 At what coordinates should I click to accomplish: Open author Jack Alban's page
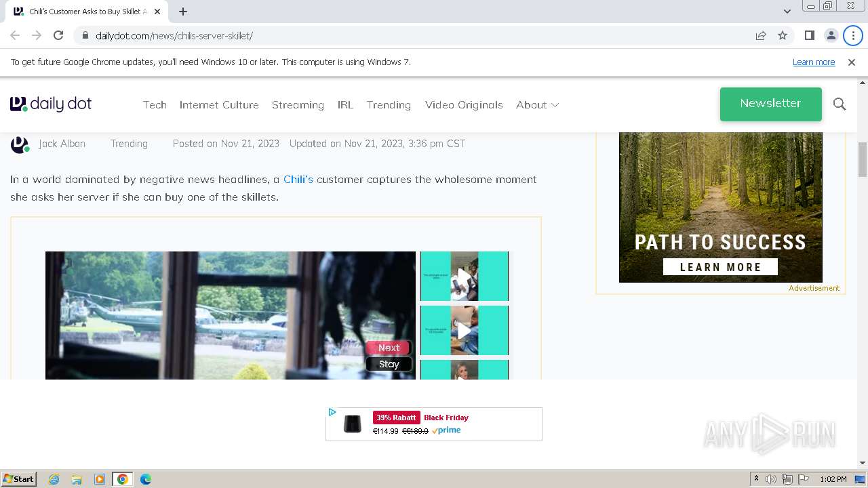coord(62,144)
